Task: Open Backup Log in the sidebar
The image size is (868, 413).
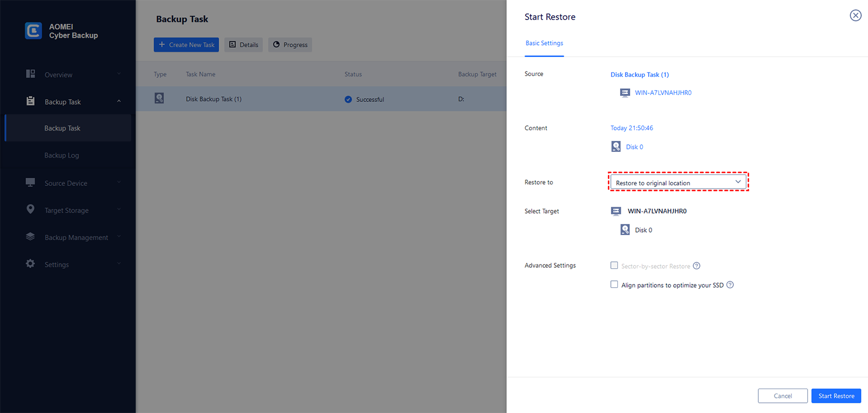Action: pos(62,156)
